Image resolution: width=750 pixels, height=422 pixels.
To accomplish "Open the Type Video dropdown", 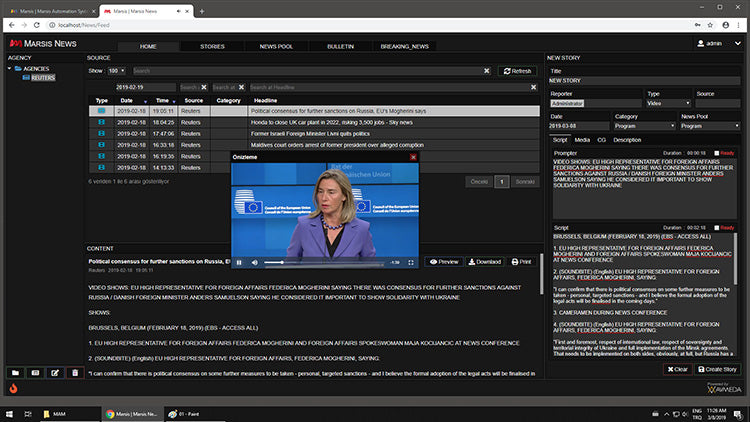I will [667, 102].
